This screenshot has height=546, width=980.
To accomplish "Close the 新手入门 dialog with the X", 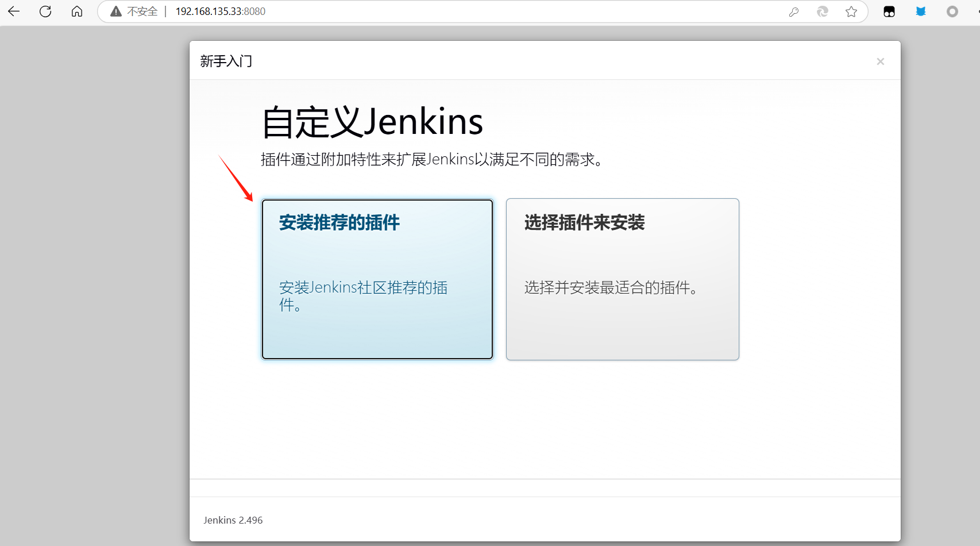I will point(880,61).
